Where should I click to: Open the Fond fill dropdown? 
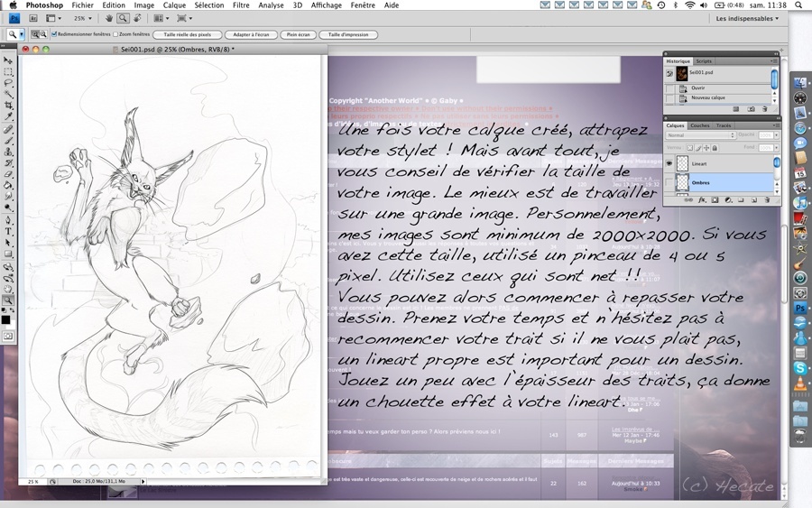[x=776, y=148]
